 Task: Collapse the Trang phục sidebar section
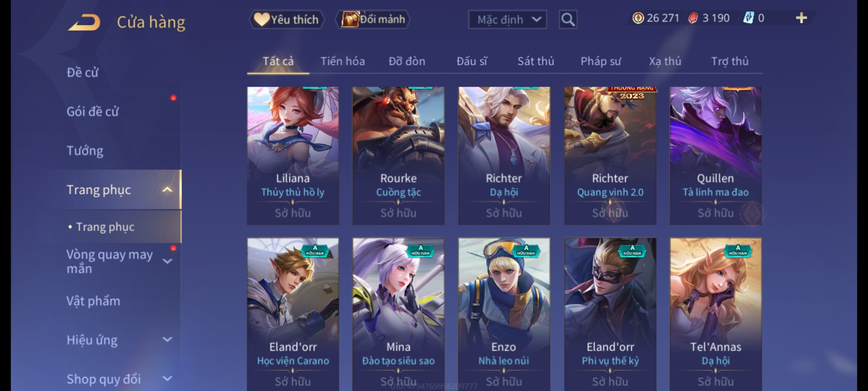tap(167, 190)
